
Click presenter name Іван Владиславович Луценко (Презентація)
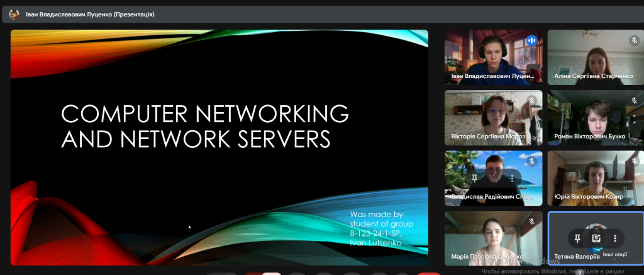(x=90, y=14)
